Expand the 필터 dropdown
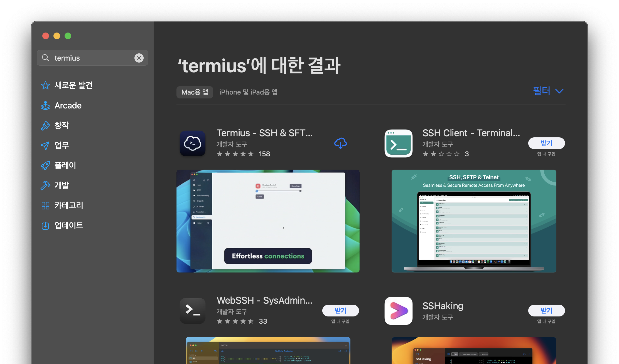Image resolution: width=619 pixels, height=364 pixels. click(548, 91)
